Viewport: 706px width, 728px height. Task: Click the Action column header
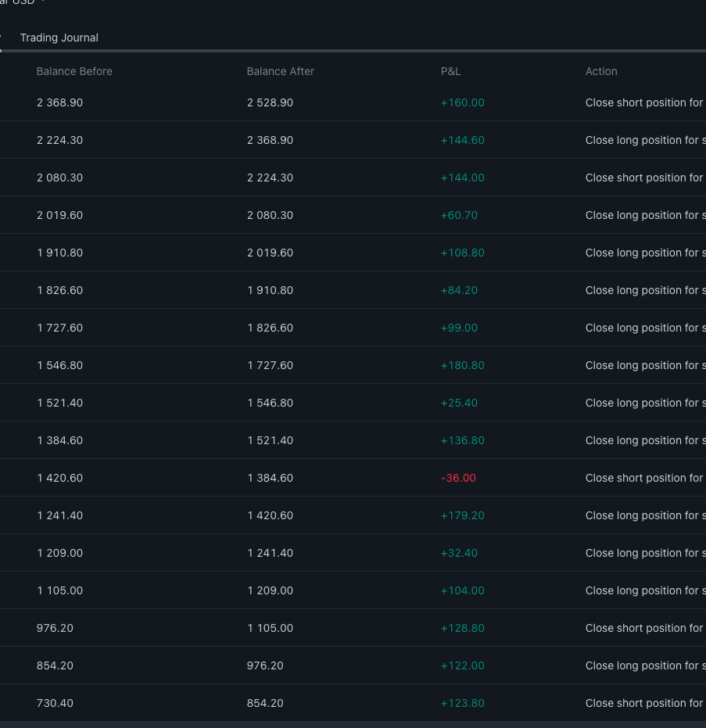coord(600,70)
